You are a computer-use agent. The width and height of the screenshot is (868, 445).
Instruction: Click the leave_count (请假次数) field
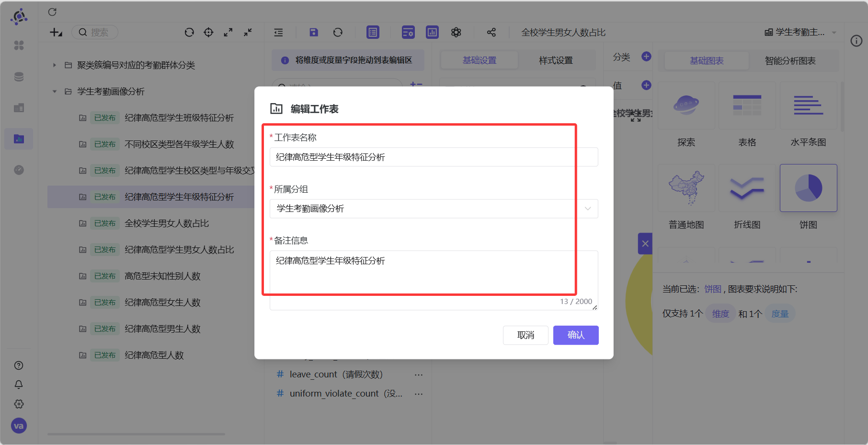point(336,375)
